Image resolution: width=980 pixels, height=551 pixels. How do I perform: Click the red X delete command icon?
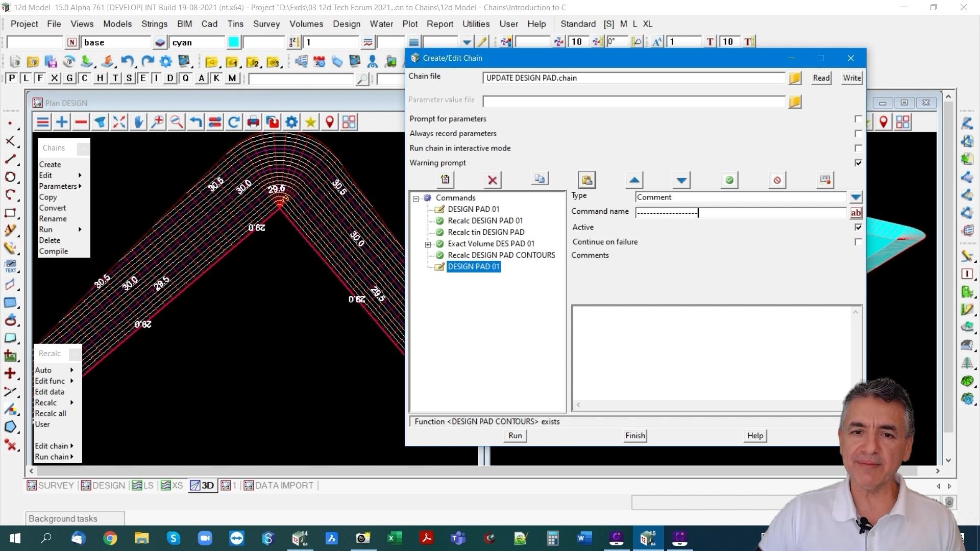(x=492, y=180)
